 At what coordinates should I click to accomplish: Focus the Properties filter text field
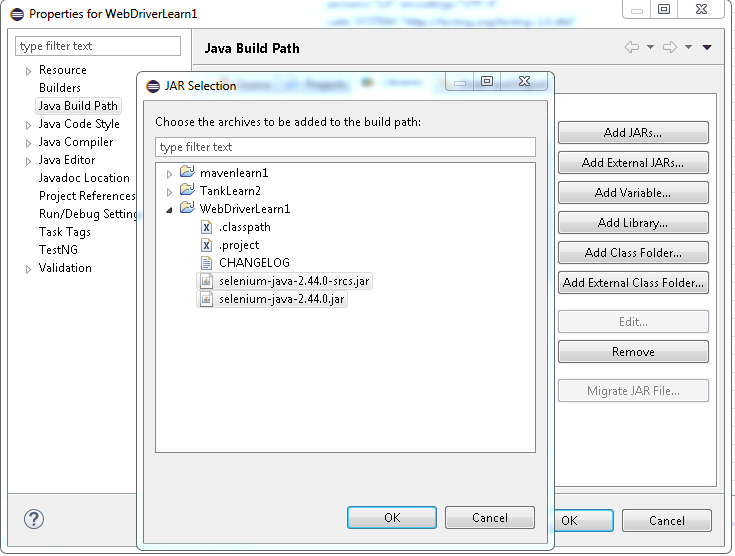click(98, 46)
